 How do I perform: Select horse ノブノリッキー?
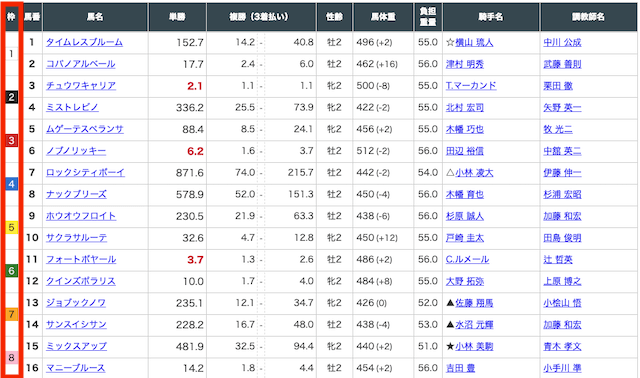click(x=76, y=151)
